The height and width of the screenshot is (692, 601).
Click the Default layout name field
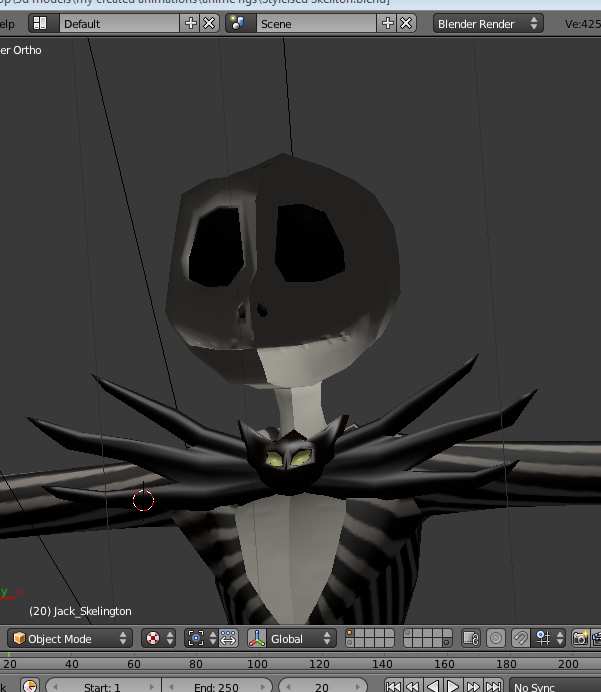(120, 23)
